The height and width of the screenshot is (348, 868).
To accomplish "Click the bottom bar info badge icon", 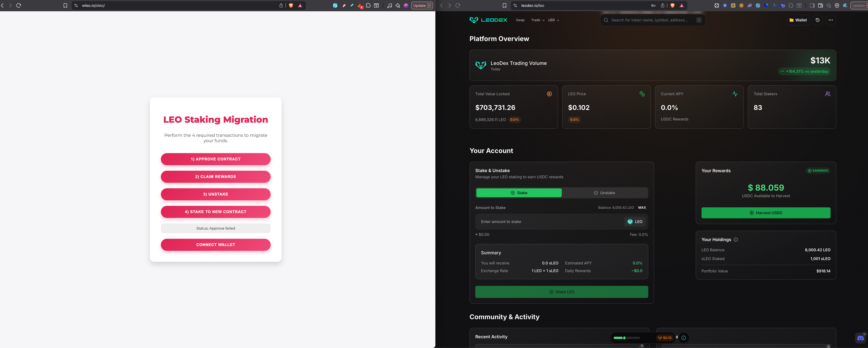I will click(684, 338).
